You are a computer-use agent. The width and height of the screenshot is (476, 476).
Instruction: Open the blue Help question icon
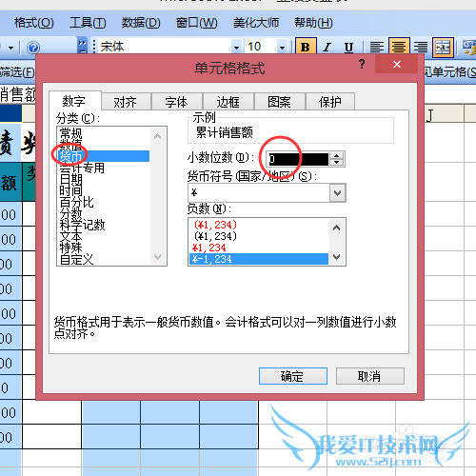point(33,48)
